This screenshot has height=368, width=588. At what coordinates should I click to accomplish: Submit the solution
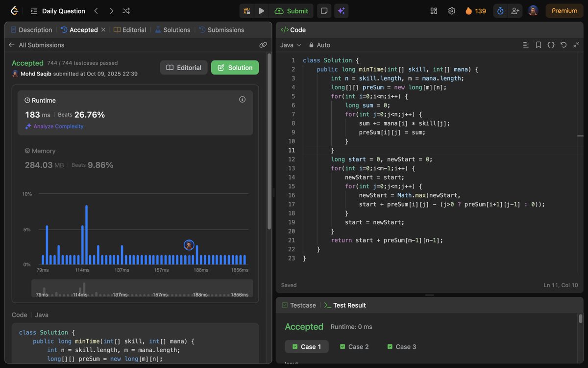[x=292, y=11]
